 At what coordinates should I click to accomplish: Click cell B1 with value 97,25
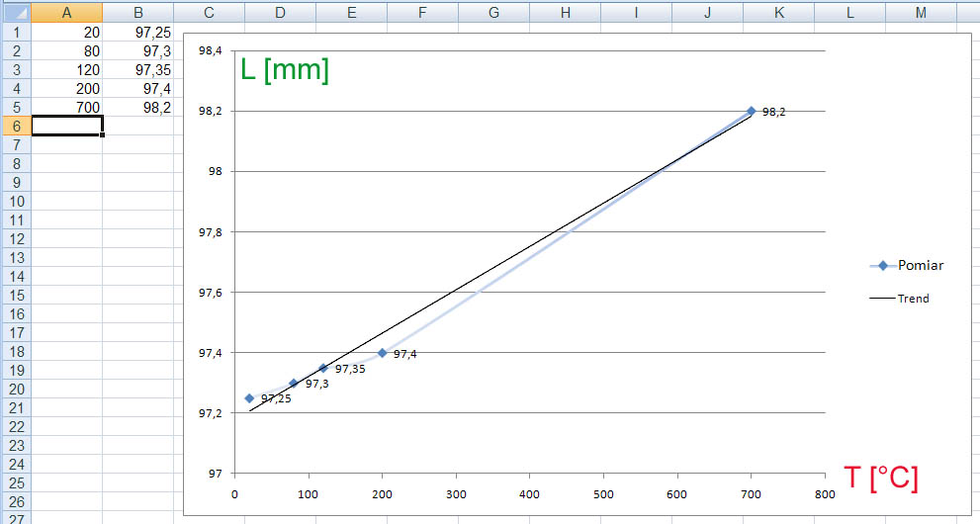pyautogui.click(x=138, y=32)
